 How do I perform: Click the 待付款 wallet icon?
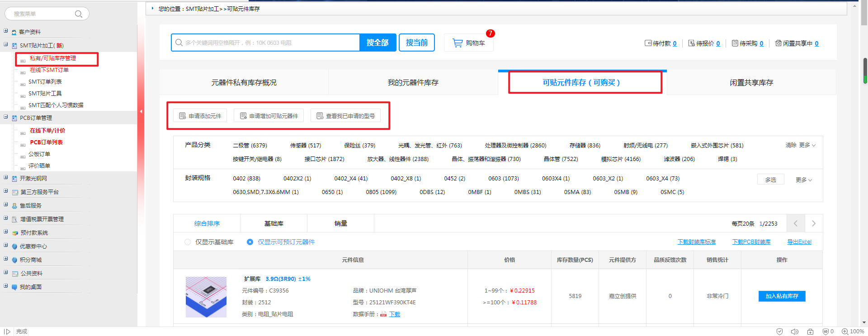coord(648,43)
